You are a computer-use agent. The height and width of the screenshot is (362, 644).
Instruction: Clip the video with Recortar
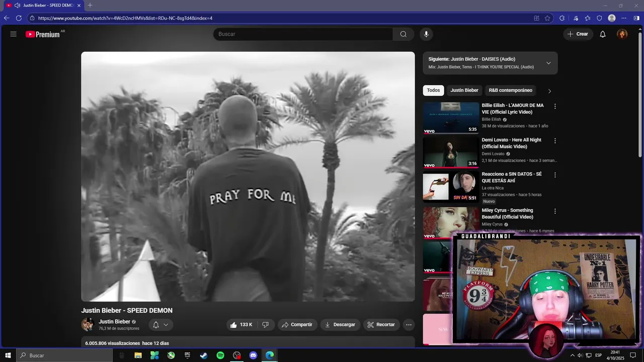381,325
